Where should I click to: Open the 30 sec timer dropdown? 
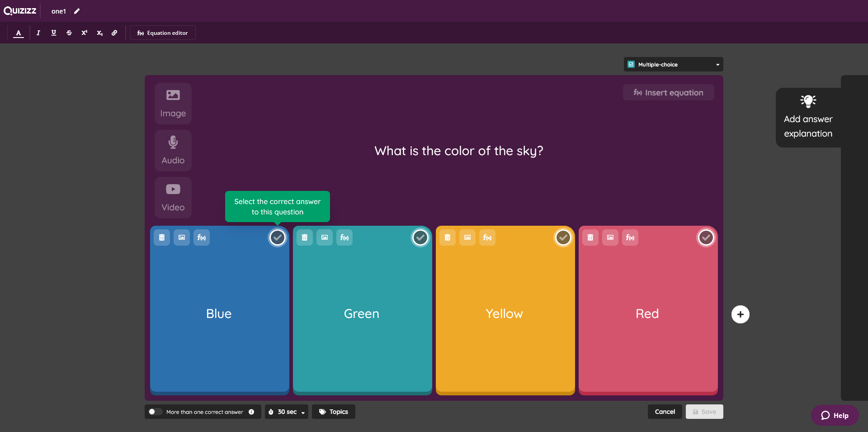(x=286, y=412)
